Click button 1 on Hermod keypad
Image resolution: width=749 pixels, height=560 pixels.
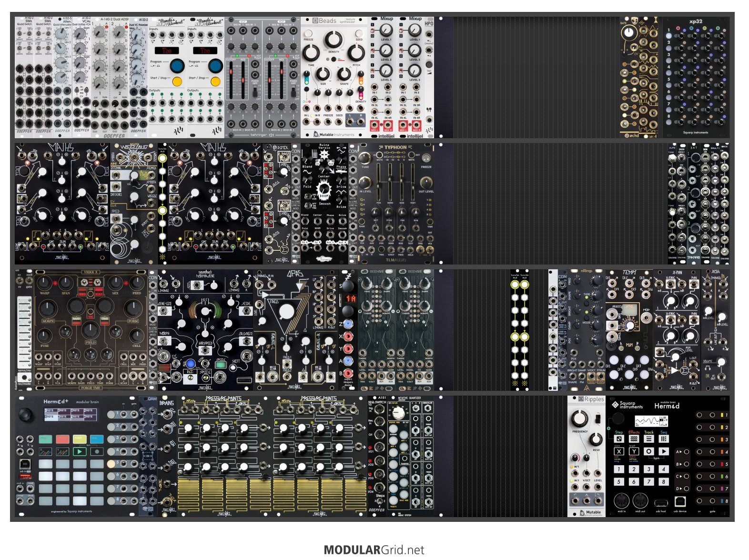pyautogui.click(x=618, y=469)
